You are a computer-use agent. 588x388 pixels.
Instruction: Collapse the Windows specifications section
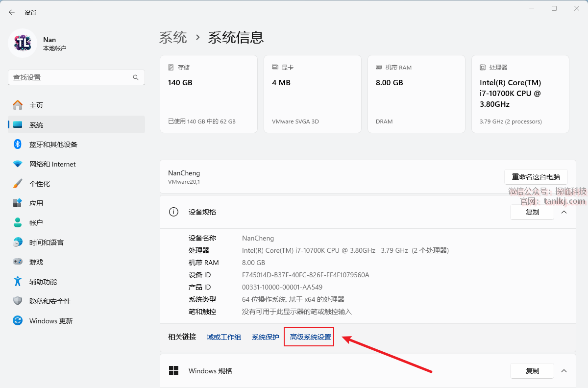[564, 371]
